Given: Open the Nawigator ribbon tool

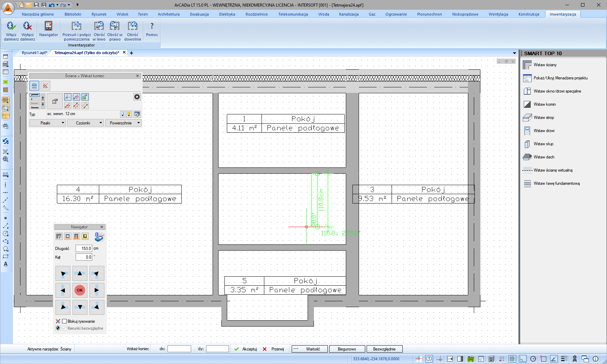Looking at the screenshot, I should click(49, 29).
